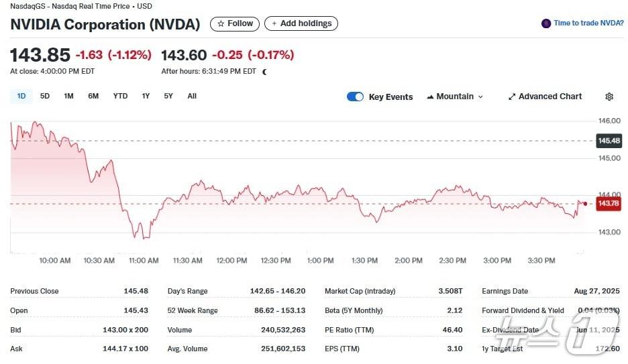
Task: Switch chart to YTD range
Action: coord(120,96)
